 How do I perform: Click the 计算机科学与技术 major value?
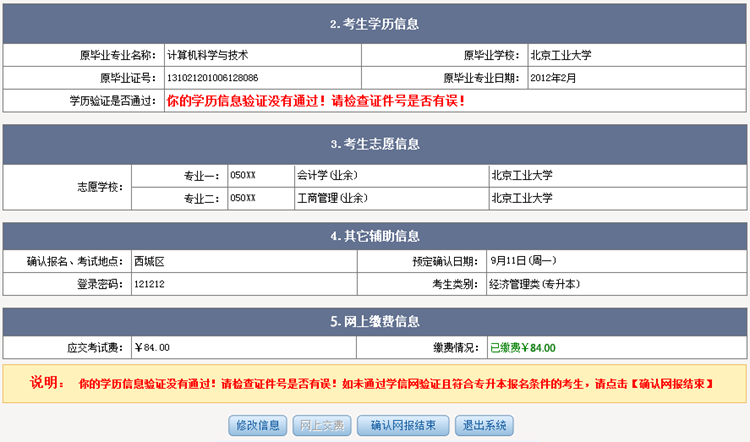coord(207,55)
